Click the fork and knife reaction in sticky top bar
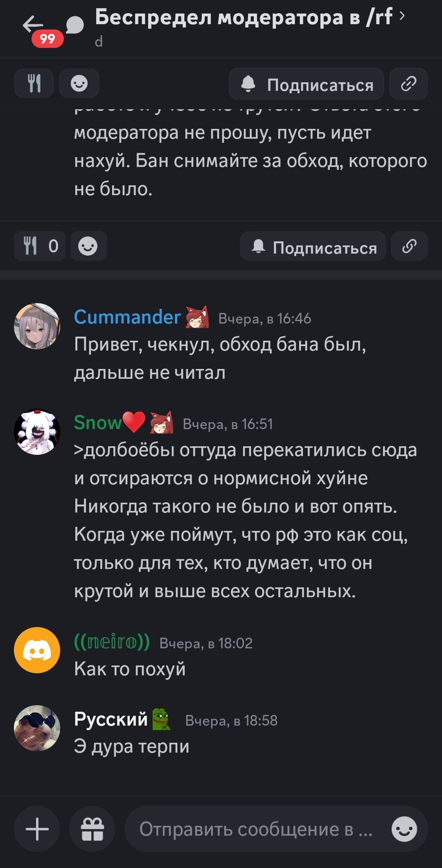Viewport: 442px width, 868px height. (x=34, y=83)
